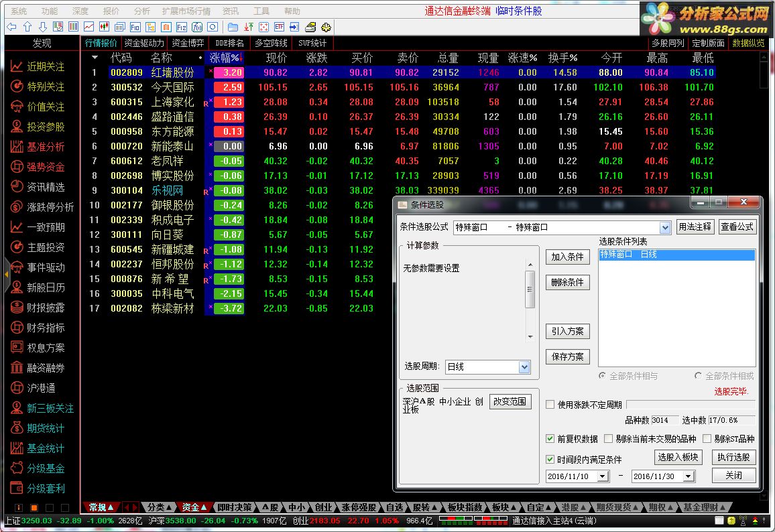This screenshot has width=775, height=532.
Task: Click the back arrow toolbar icon
Action: coord(12,27)
